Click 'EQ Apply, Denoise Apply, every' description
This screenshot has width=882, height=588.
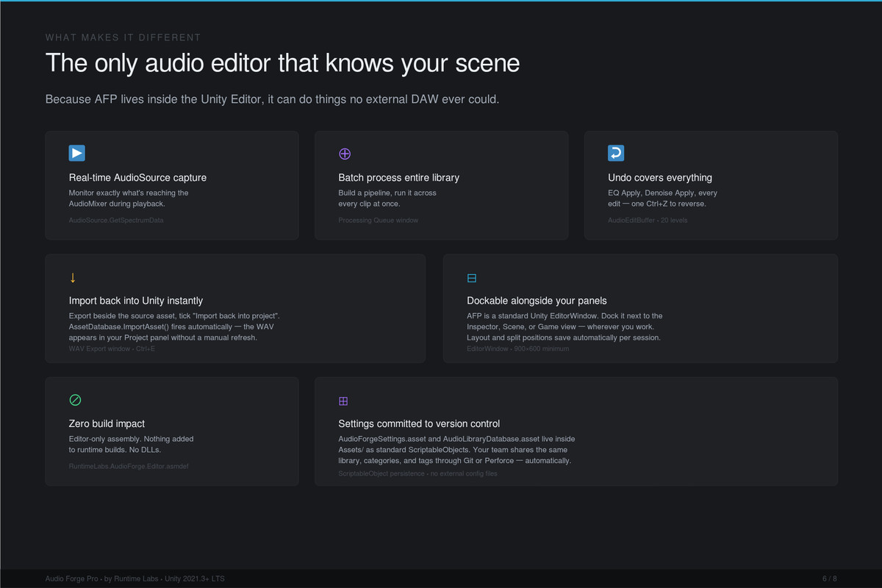pyautogui.click(x=662, y=193)
